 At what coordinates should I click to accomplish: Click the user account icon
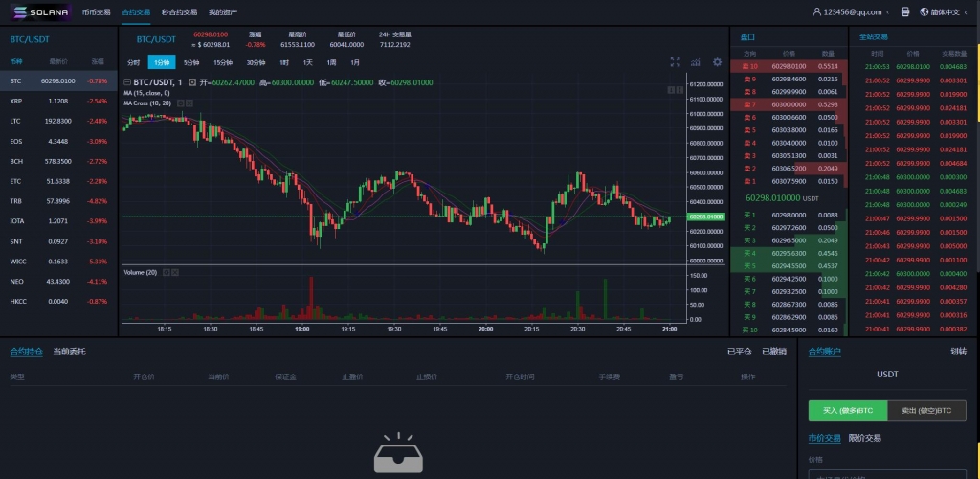[x=816, y=12]
